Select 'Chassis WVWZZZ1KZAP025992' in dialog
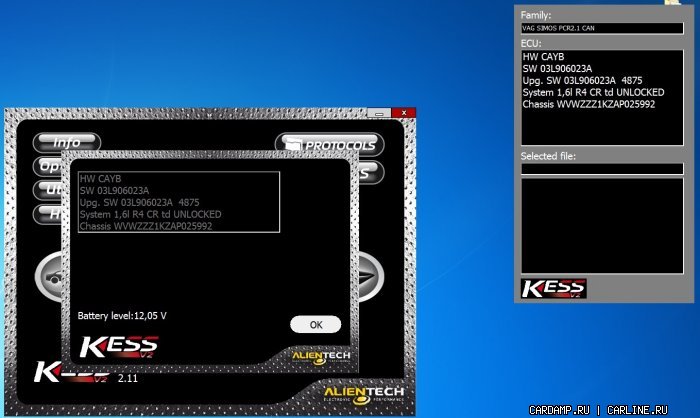 click(x=146, y=226)
